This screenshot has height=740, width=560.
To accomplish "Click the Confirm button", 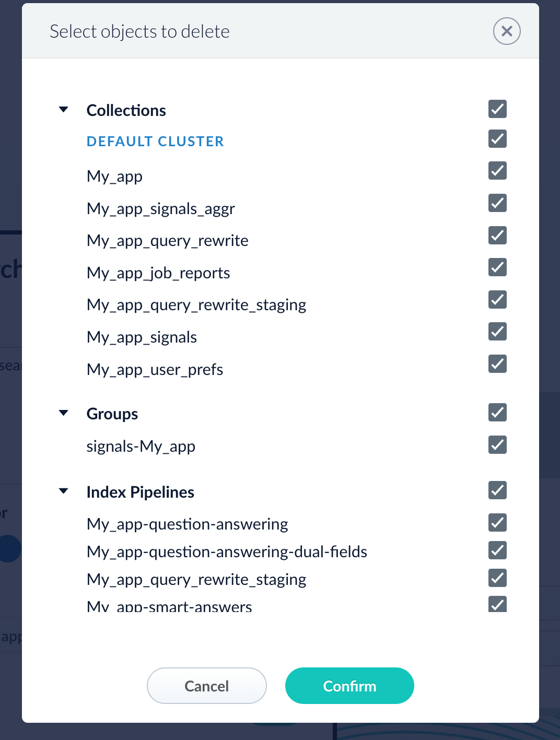I will tap(349, 686).
